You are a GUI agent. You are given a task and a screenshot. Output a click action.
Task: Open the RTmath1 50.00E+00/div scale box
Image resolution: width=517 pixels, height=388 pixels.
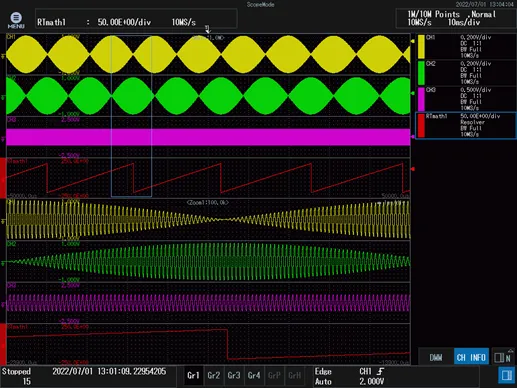[x=136, y=19]
